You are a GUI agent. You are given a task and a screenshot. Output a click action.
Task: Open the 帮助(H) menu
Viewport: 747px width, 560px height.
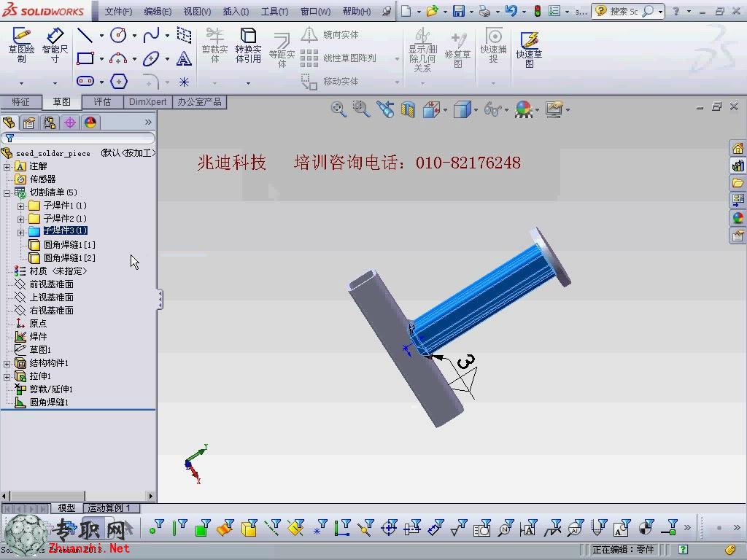tap(356, 11)
